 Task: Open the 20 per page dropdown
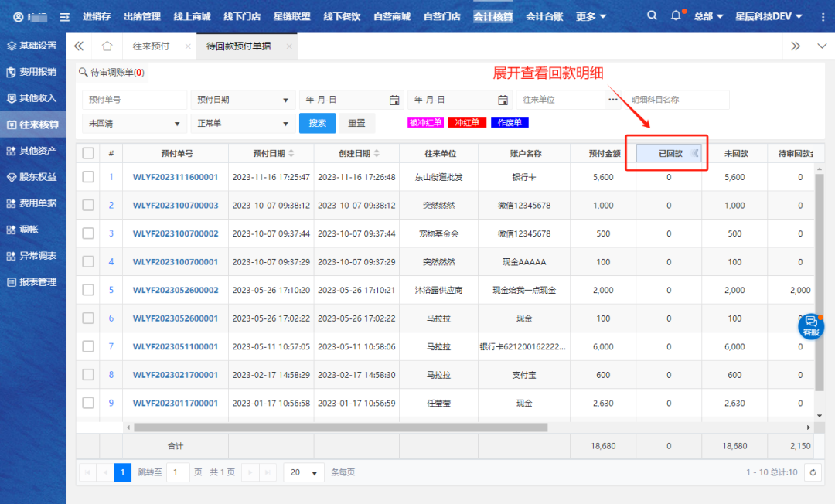click(x=303, y=472)
